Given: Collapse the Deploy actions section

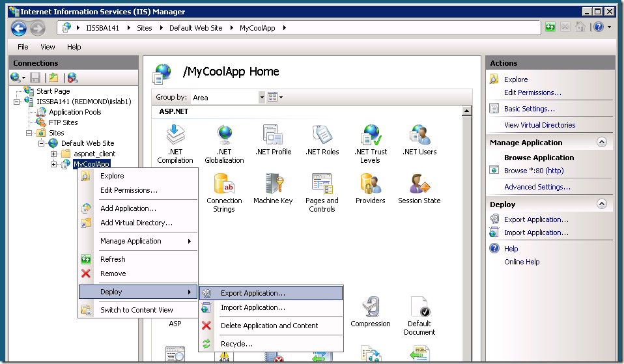Looking at the screenshot, I should click(602, 204).
